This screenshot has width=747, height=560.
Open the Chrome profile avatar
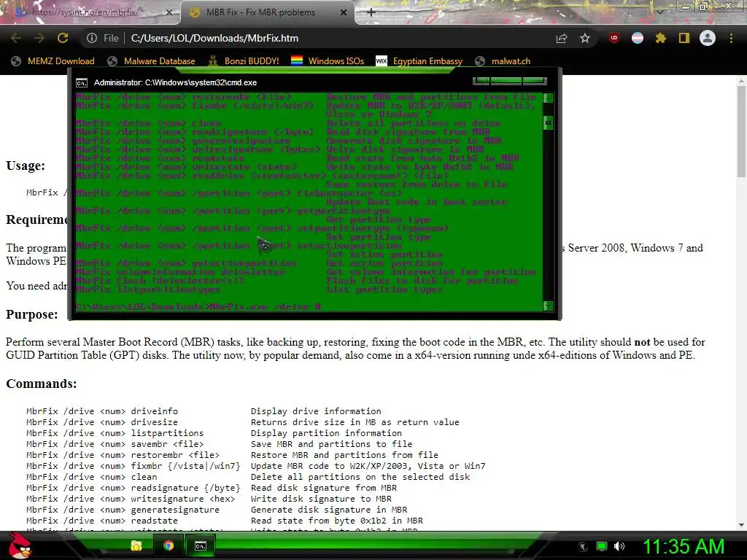708,38
